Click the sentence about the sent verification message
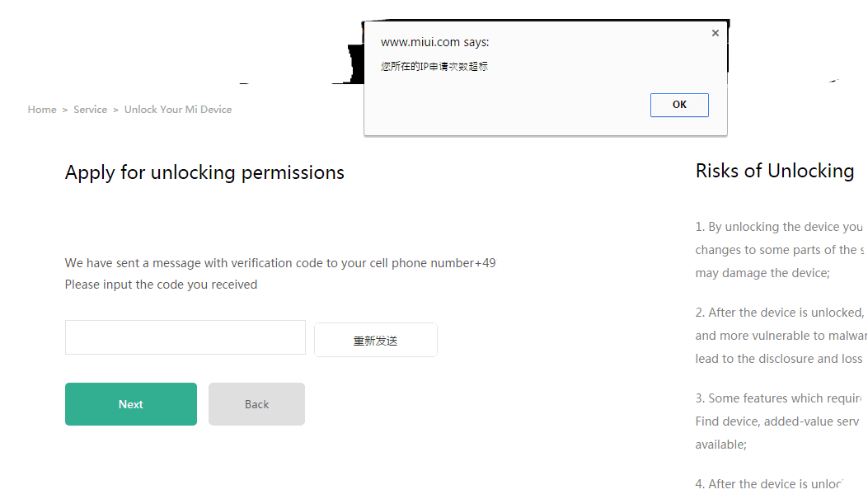This screenshot has height=499, width=868. point(280,263)
